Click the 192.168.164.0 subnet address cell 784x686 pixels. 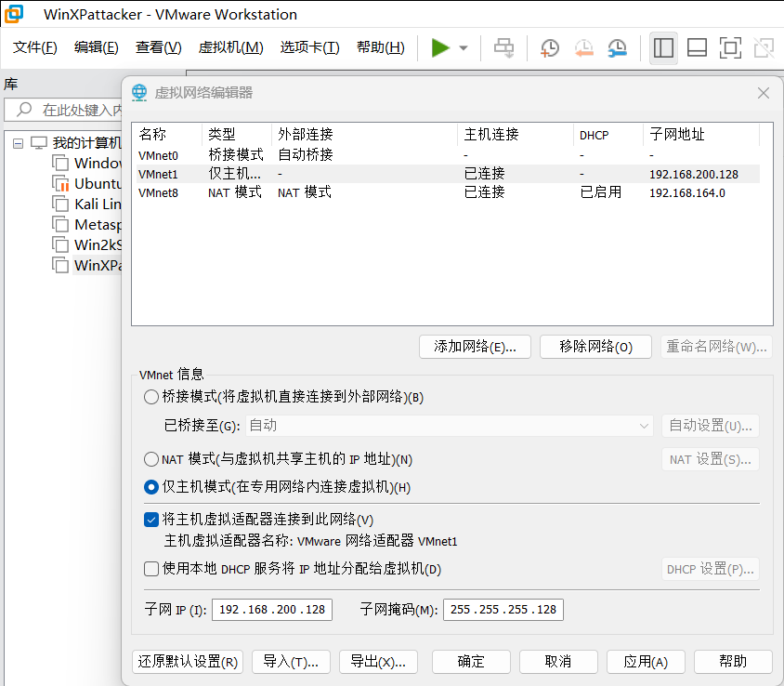[x=687, y=193]
